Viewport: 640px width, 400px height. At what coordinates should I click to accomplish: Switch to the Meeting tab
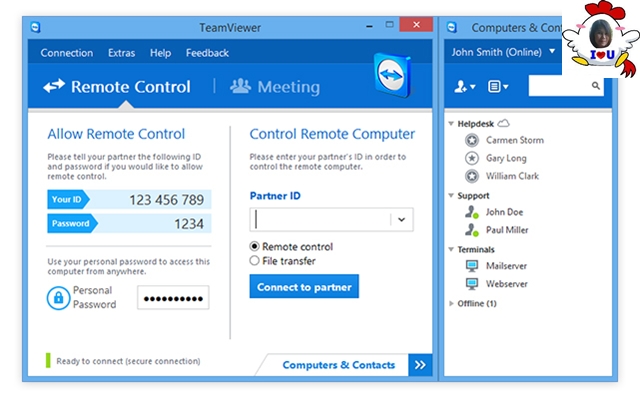coord(275,87)
